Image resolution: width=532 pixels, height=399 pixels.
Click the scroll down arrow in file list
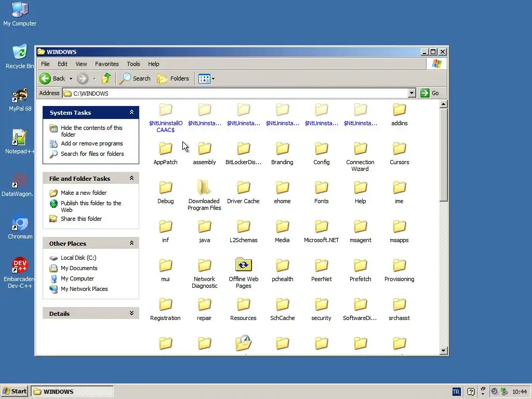point(444,351)
